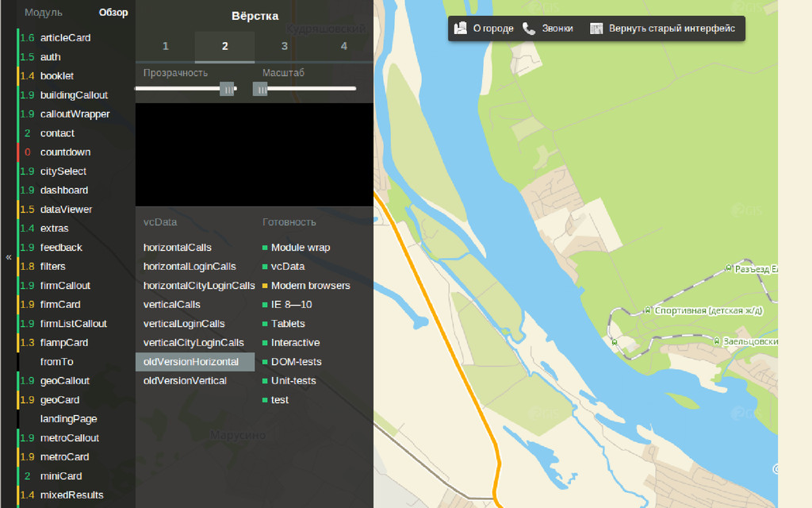Select the flampCard module

[x=64, y=343]
